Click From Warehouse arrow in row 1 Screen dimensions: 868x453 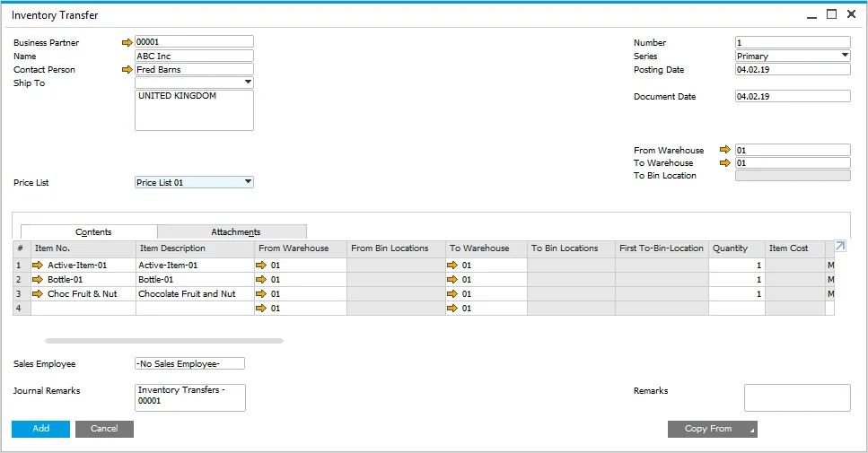(x=261, y=266)
